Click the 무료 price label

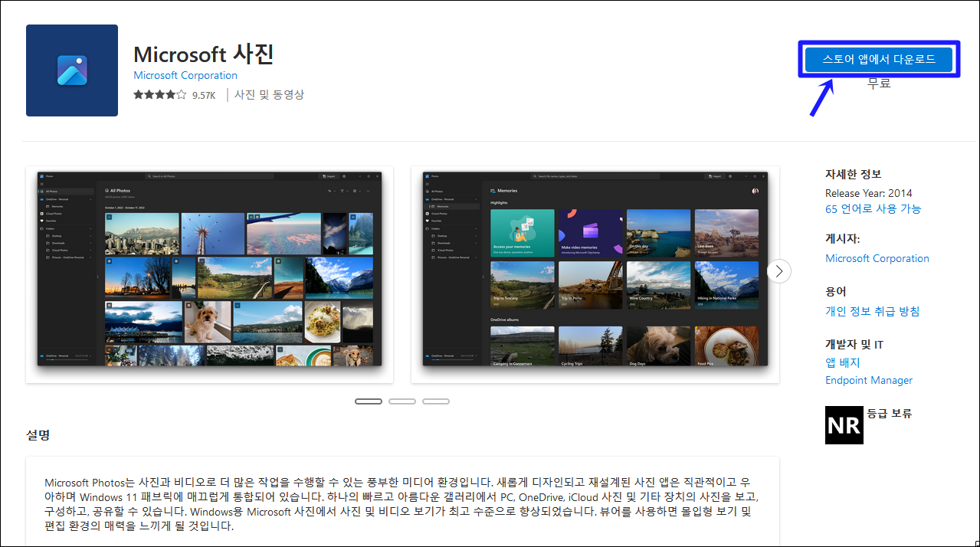(x=879, y=83)
